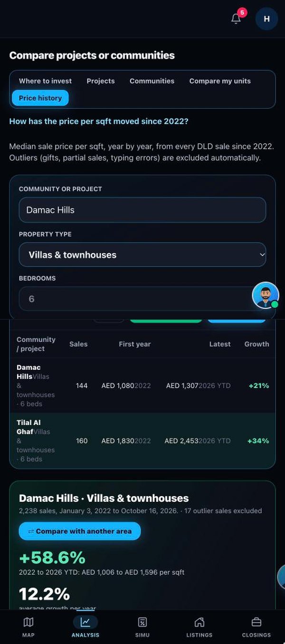Switch to the Projects tab
Screen dimensions: 285x644
click(101, 81)
